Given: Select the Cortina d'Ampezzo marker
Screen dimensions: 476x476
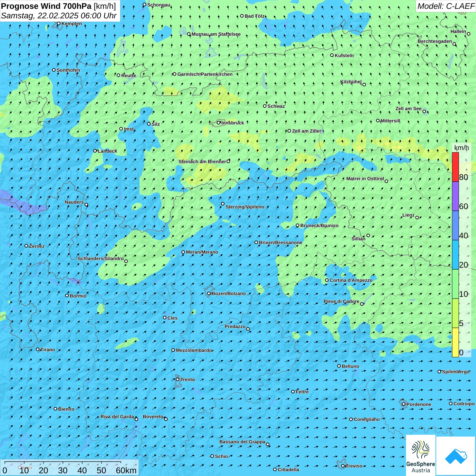Looking at the screenshot, I should (x=327, y=280).
